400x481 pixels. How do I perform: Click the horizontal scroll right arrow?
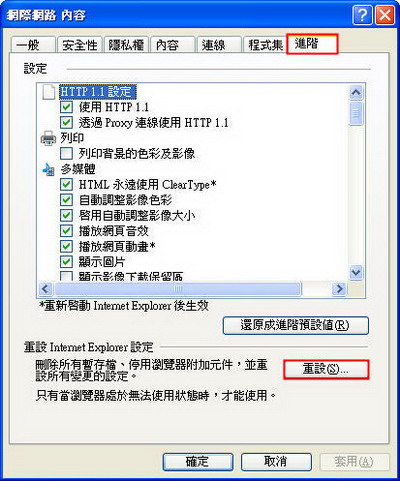[339, 289]
